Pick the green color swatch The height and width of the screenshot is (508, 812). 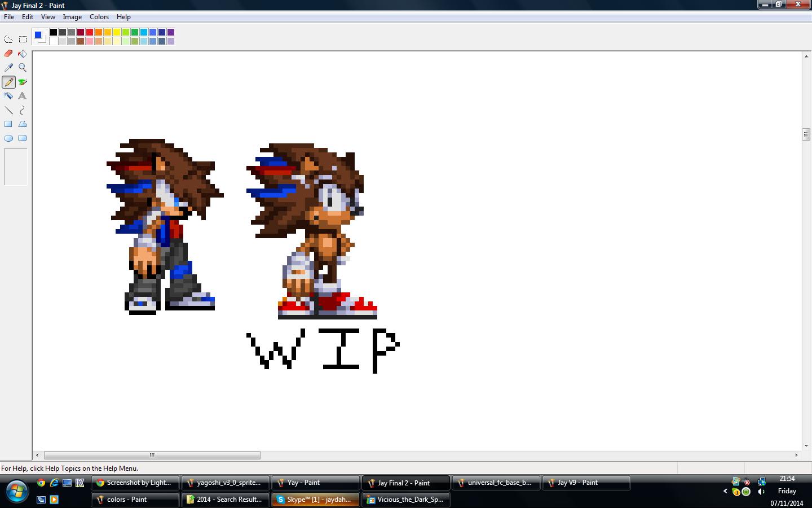pos(135,32)
